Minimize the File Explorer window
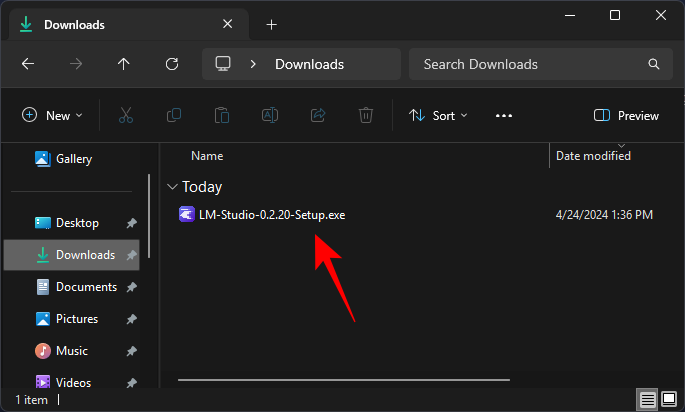 [570, 16]
